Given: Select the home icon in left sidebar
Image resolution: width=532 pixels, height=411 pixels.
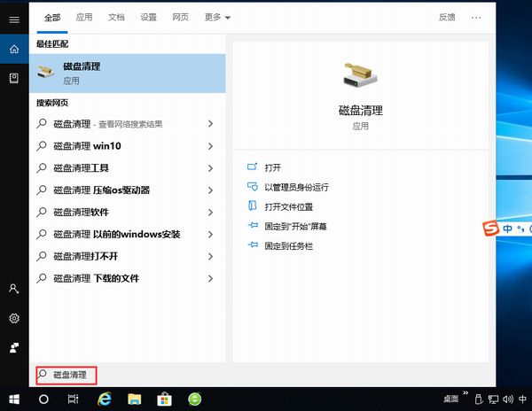Looking at the screenshot, I should (14, 49).
